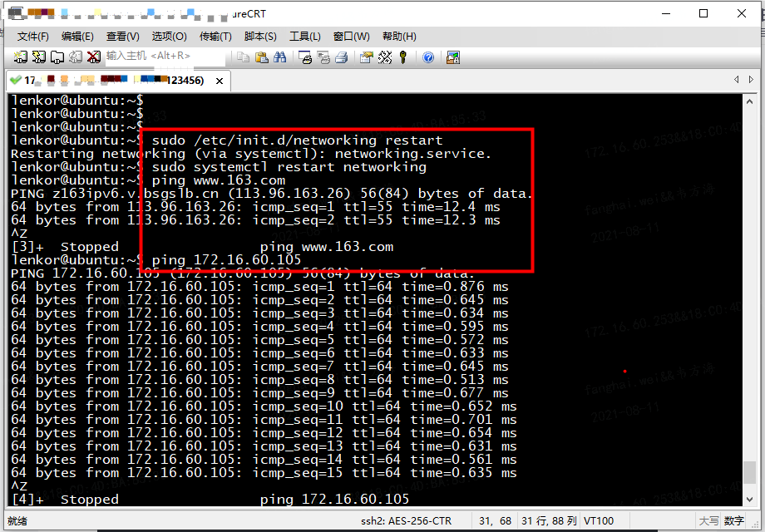
Task: Click the Print Selection icon
Action: click(323, 57)
